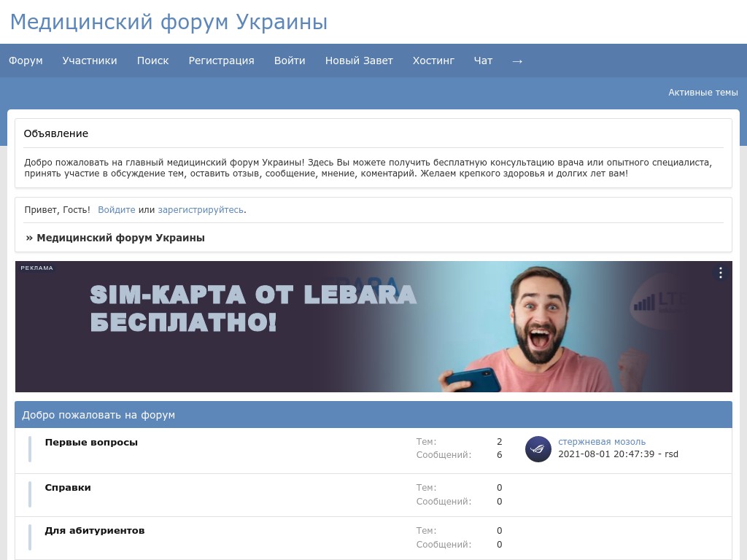
Task: Click the Добро пожаловать на форум category header
Action: [98, 415]
